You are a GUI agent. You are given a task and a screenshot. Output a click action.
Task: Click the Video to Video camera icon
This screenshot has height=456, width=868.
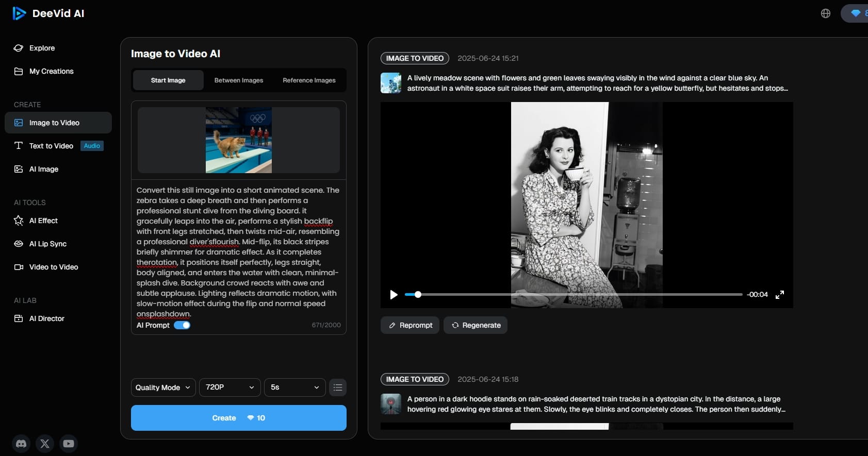[19, 267]
